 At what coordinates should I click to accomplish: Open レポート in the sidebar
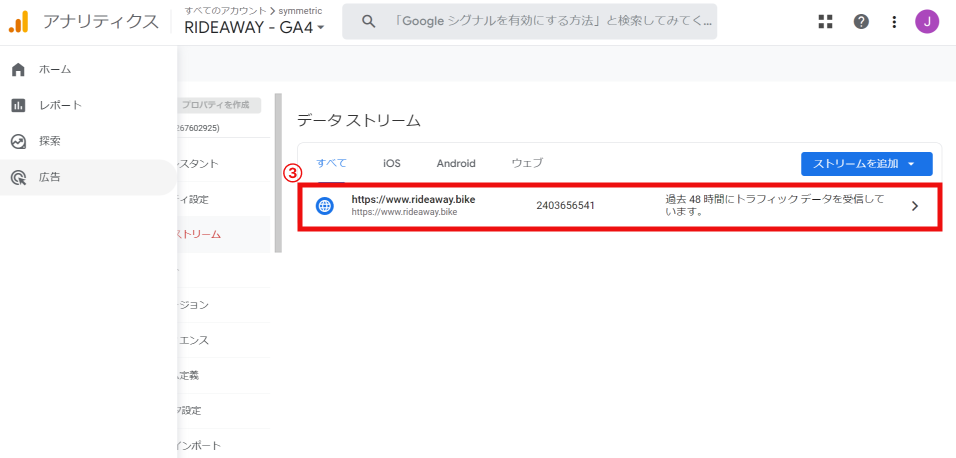click(x=88, y=106)
